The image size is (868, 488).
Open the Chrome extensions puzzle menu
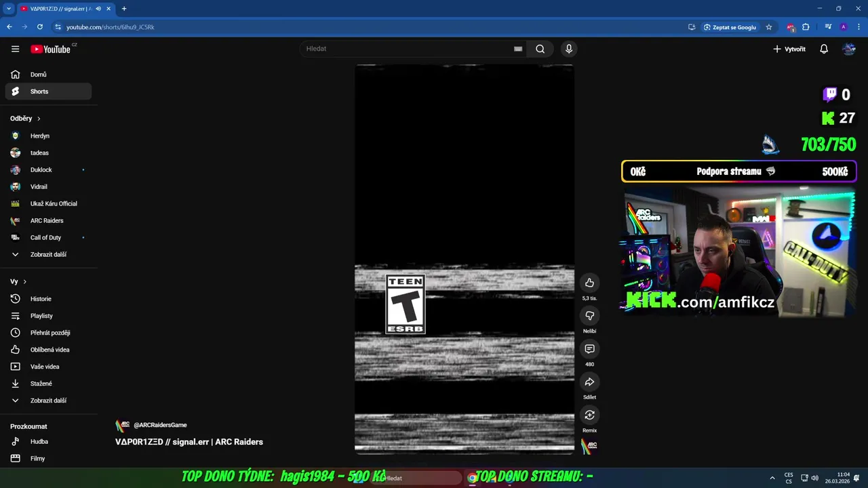coord(806,27)
